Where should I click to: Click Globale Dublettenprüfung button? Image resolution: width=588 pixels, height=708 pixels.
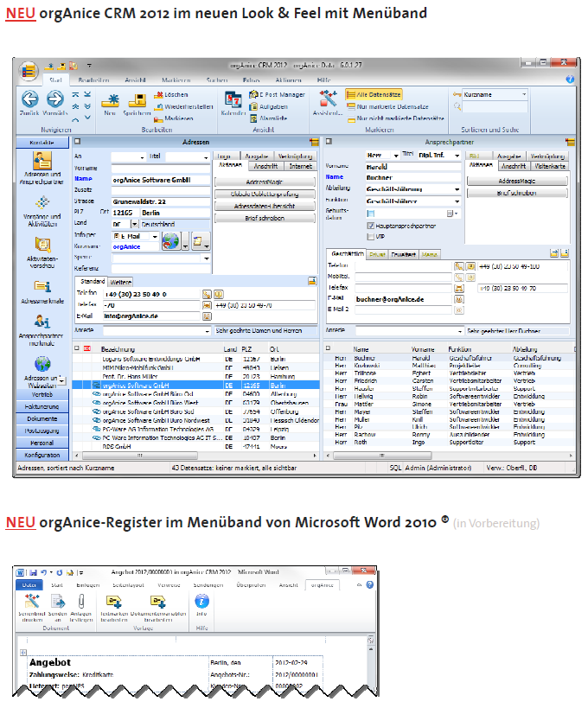[265, 195]
